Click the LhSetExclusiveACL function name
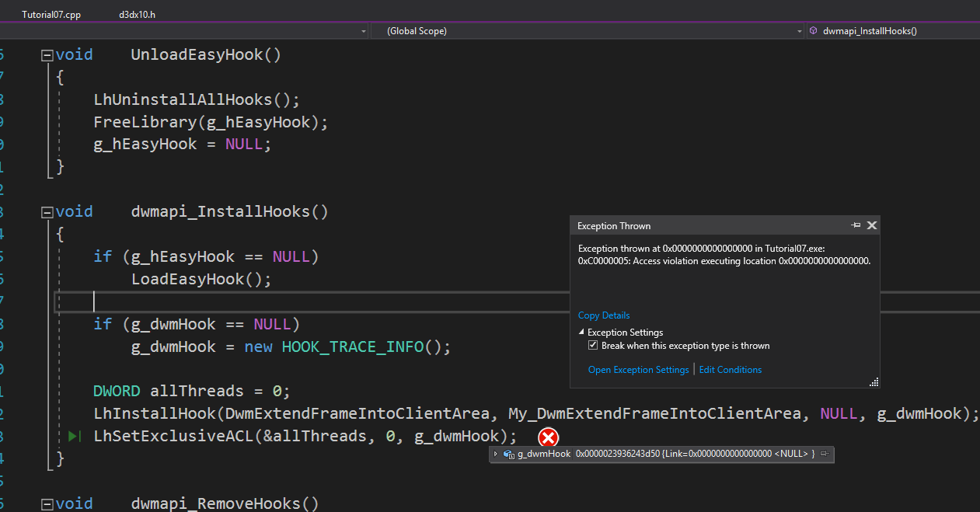 173,437
